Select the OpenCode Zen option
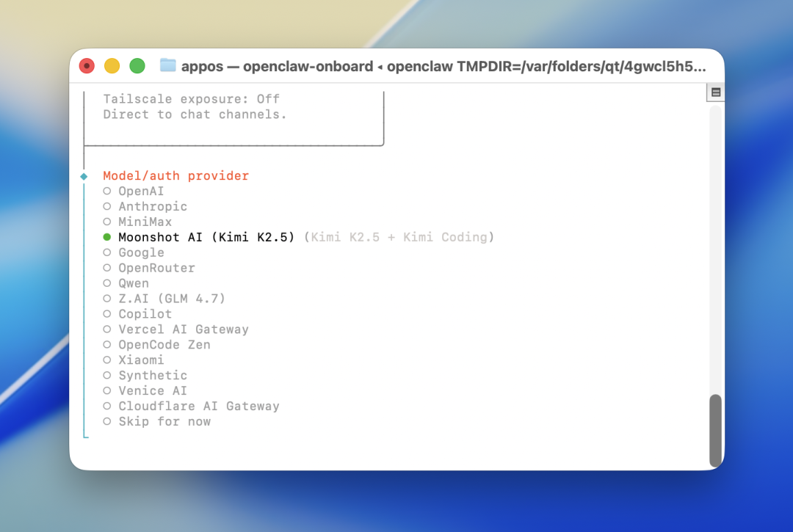 pos(164,345)
